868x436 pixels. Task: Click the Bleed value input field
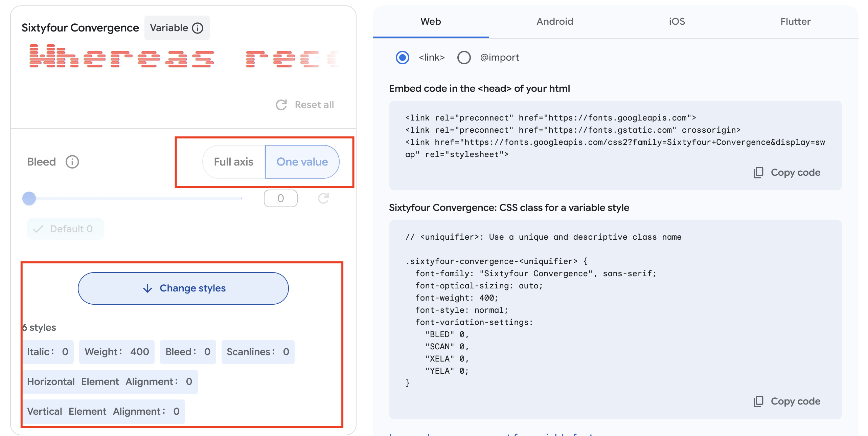281,198
